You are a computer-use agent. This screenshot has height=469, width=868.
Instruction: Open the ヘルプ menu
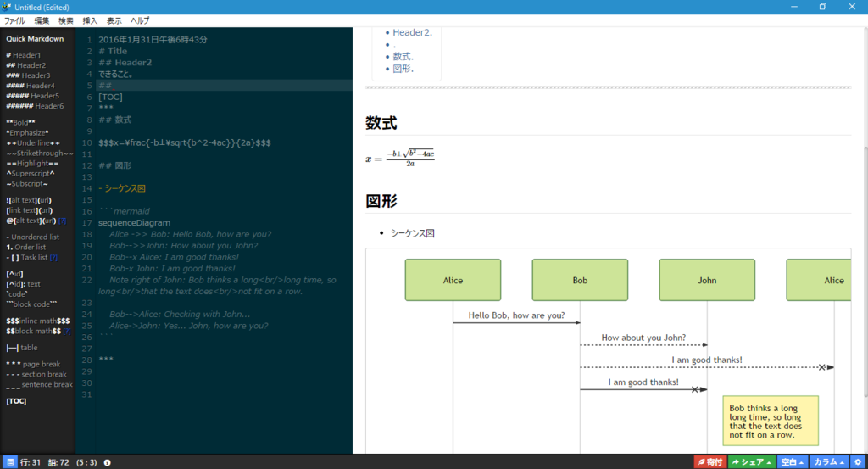click(140, 20)
